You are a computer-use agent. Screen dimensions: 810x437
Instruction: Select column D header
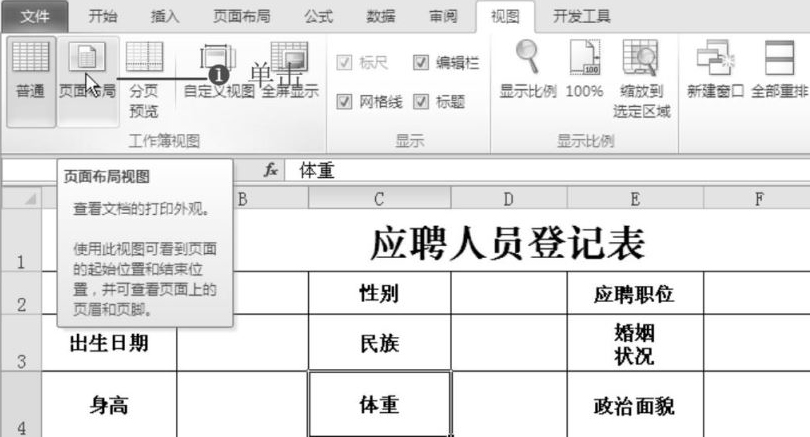pos(509,198)
